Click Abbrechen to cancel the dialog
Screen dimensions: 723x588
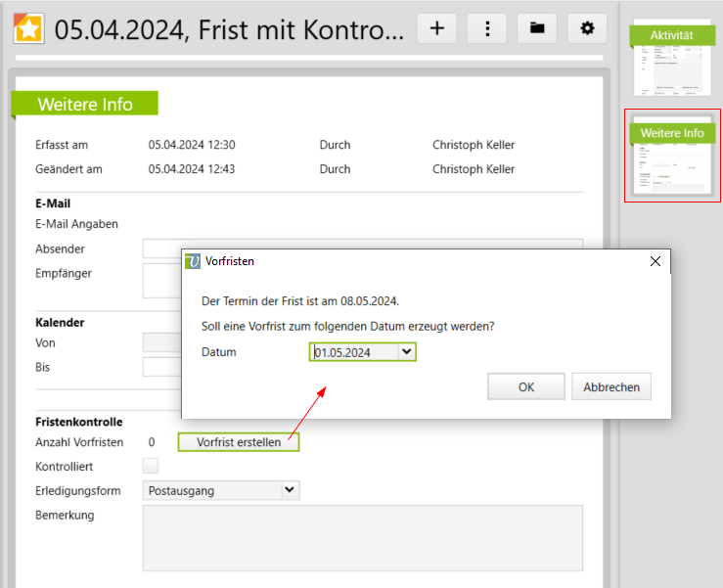[x=610, y=386]
